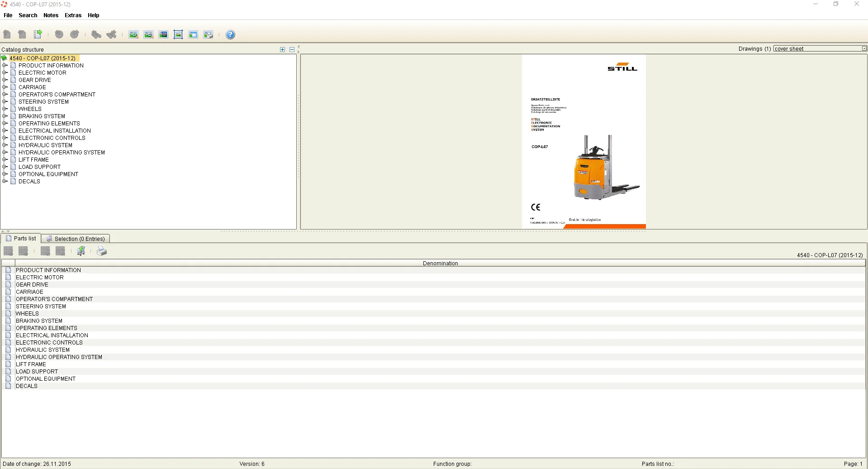The image size is (868, 469).
Task: Click the print drawing toolbar icon
Action: pyautogui.click(x=208, y=34)
